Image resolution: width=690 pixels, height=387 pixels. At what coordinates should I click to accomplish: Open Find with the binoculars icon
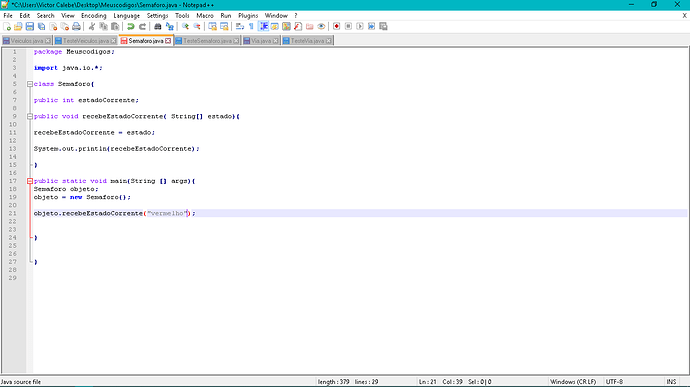158,26
